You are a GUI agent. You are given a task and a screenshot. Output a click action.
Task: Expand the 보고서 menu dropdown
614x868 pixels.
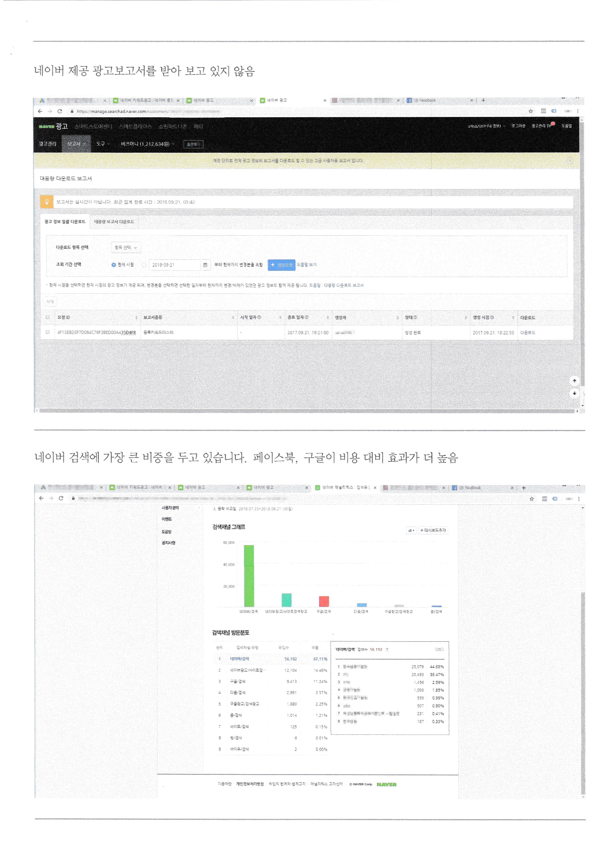76,144
